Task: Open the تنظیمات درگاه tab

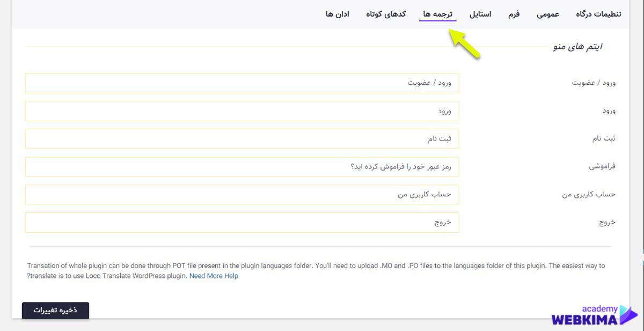Action: [x=598, y=14]
